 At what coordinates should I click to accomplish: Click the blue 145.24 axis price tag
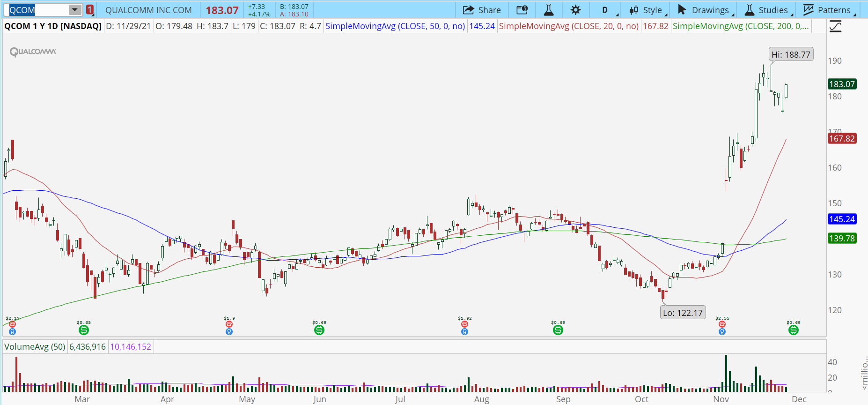pyautogui.click(x=842, y=219)
